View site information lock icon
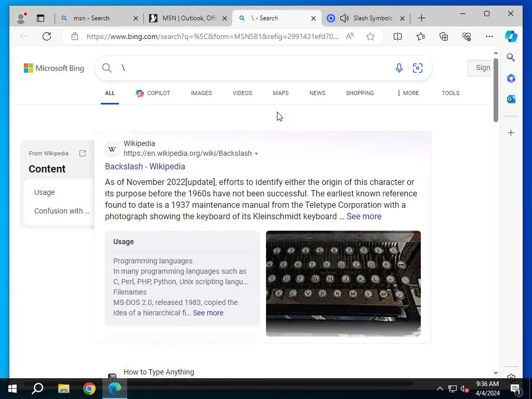 tap(75, 36)
